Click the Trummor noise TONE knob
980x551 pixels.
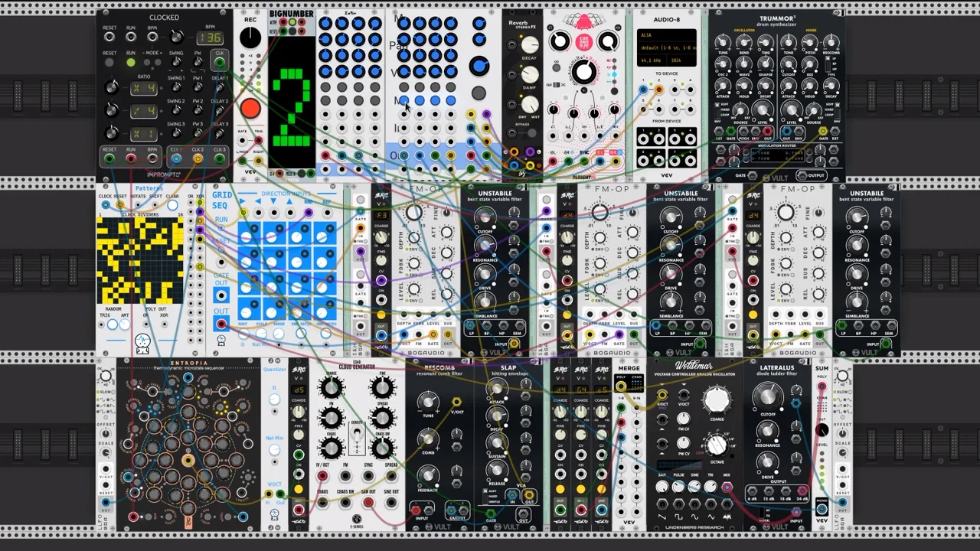789,42
